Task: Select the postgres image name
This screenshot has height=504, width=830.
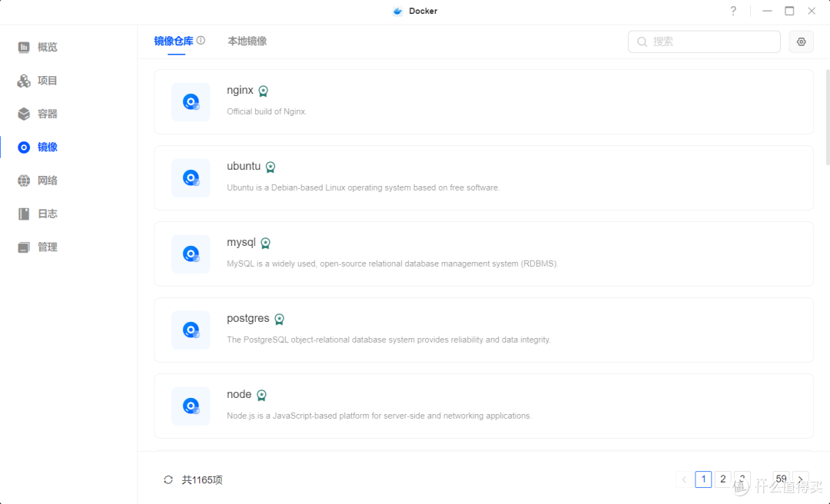Action: click(x=248, y=319)
